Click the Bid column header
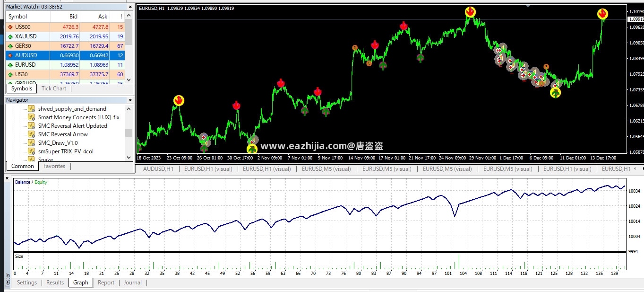This screenshot has width=644, height=292. pyautogui.click(x=65, y=17)
